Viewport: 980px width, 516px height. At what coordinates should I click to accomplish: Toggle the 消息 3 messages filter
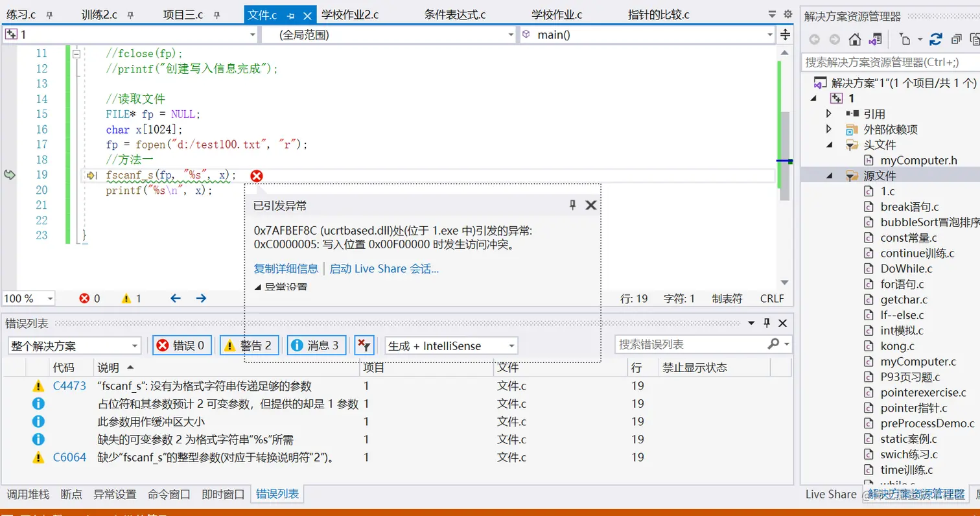coord(316,346)
